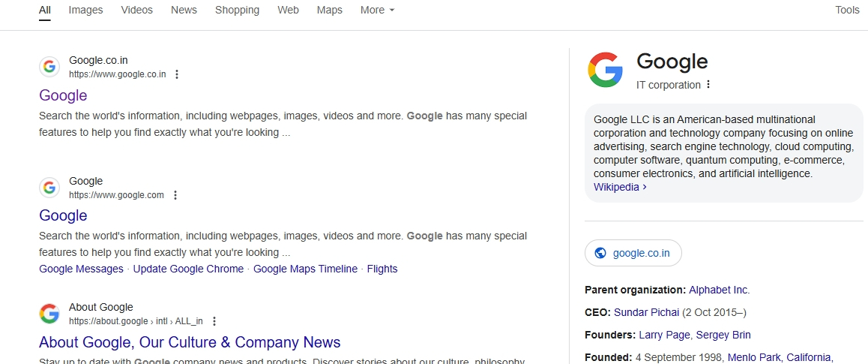The width and height of the screenshot is (868, 364).
Task: Click the google.co.in website button
Action: [633, 253]
